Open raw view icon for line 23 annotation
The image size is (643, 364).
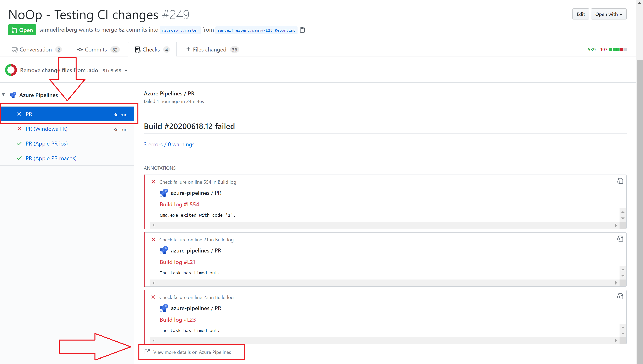click(x=620, y=296)
